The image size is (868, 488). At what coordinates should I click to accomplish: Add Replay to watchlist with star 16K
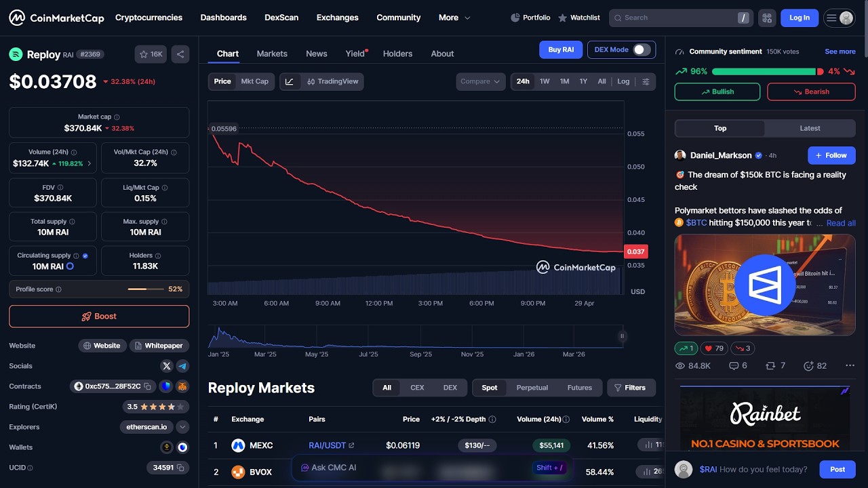[151, 54]
